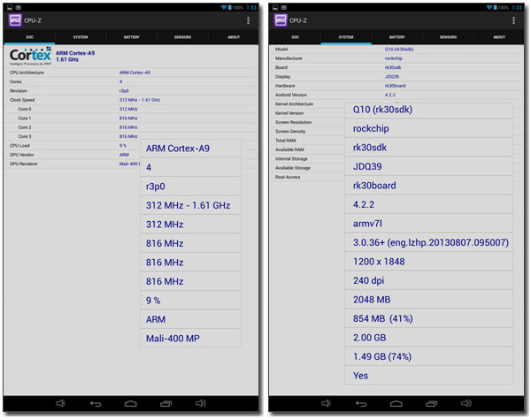Open the BATTERY tab on the SYSTEM screen
The height and width of the screenshot is (420, 531).
(x=396, y=37)
